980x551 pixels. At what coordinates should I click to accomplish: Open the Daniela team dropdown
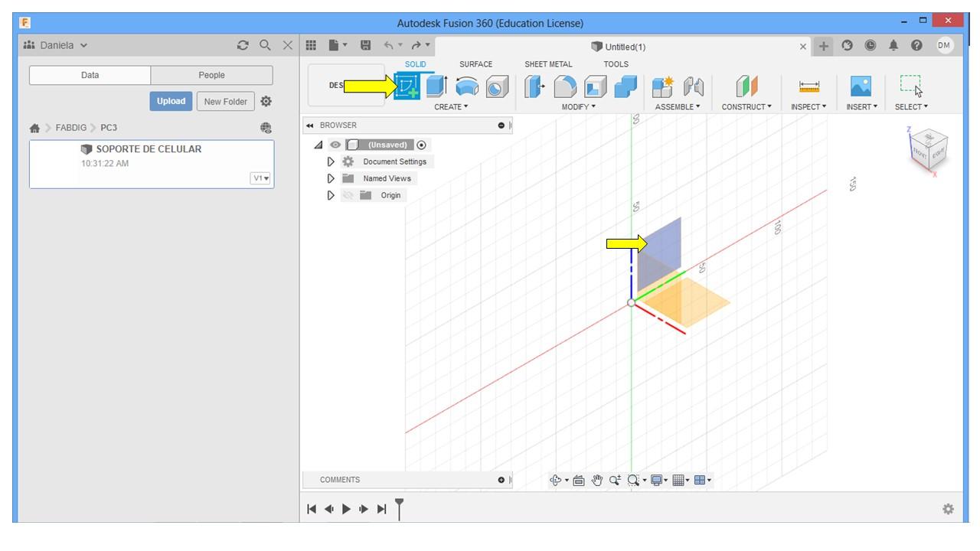point(56,45)
